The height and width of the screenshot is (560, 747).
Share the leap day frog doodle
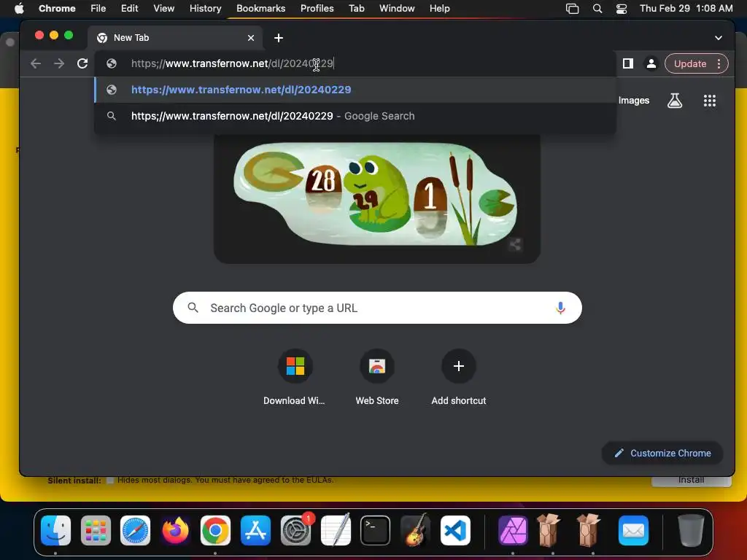pos(515,244)
